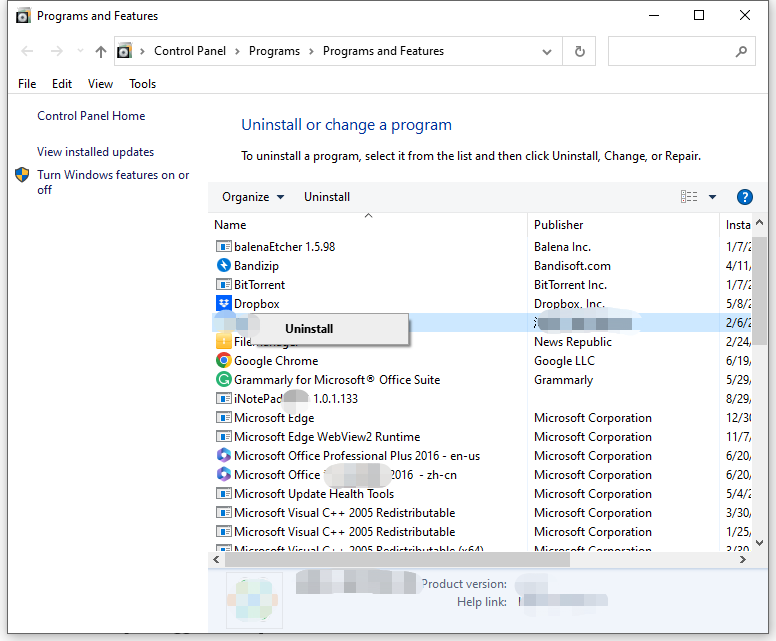776x641 pixels.
Task: Go up one folder level
Action: click(x=101, y=51)
